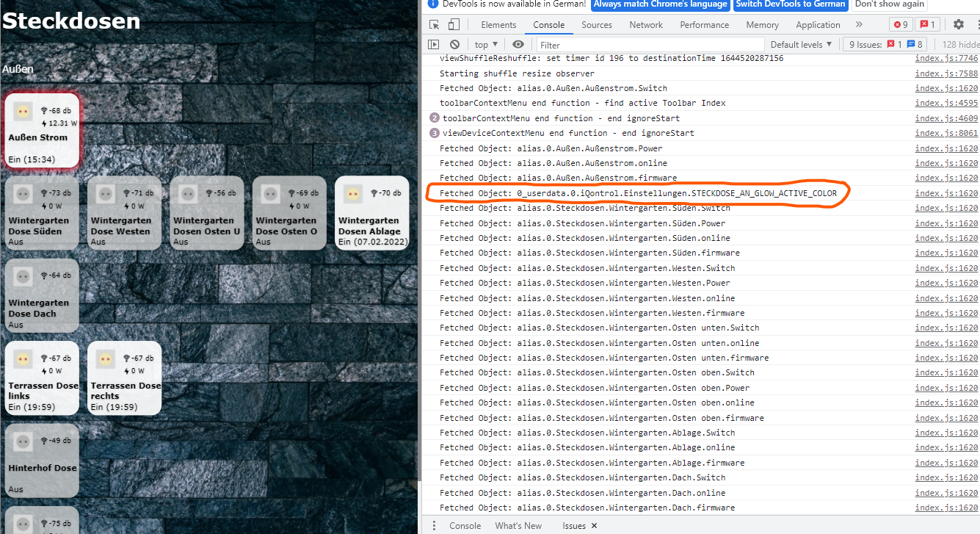
Task: Click Switch DevTools to German button
Action: point(790,4)
